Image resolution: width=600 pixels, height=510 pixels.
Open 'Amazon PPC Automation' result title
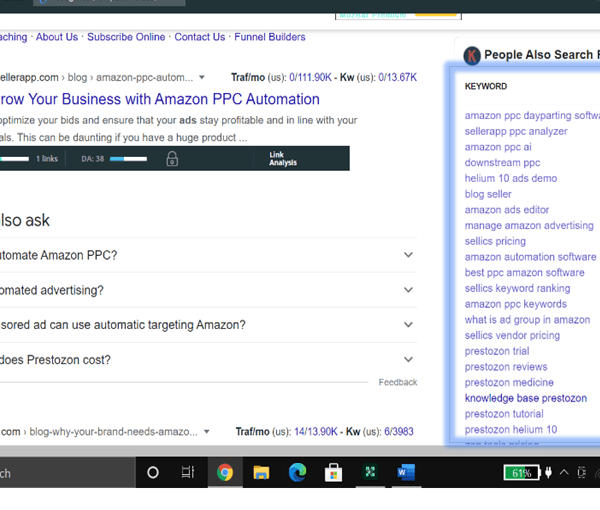click(160, 99)
